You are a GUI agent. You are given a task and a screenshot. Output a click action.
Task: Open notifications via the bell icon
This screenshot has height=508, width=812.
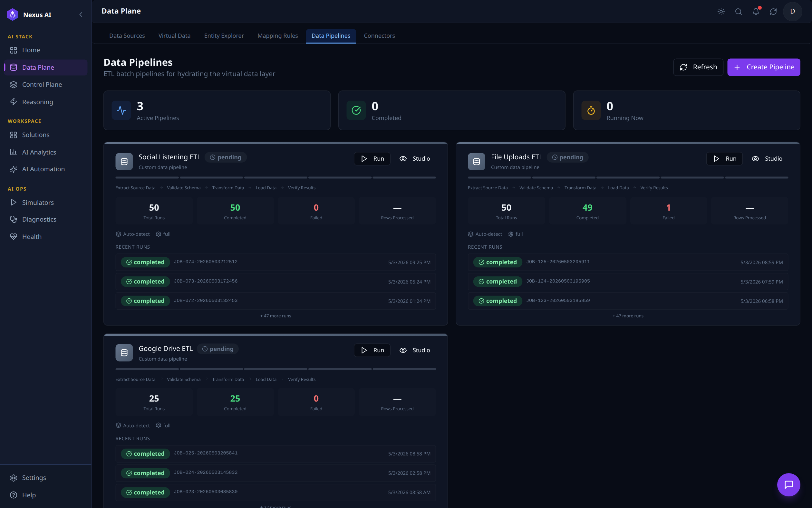click(756, 11)
